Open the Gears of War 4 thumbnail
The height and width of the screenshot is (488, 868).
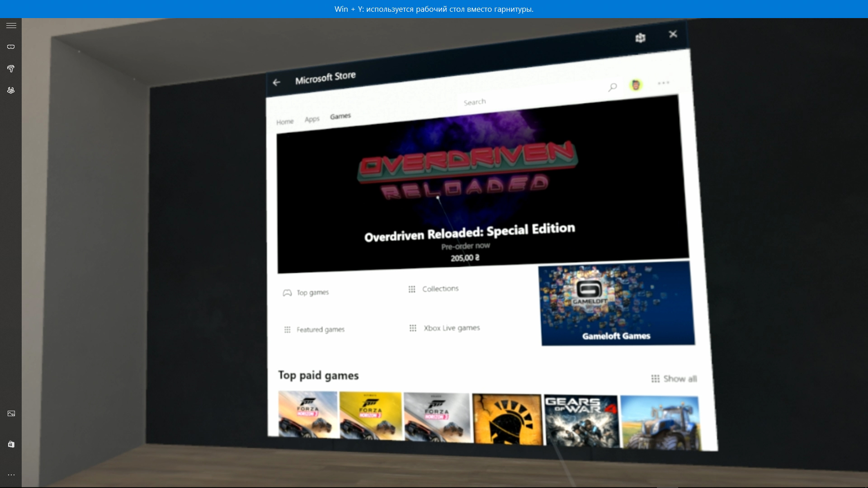coord(581,421)
